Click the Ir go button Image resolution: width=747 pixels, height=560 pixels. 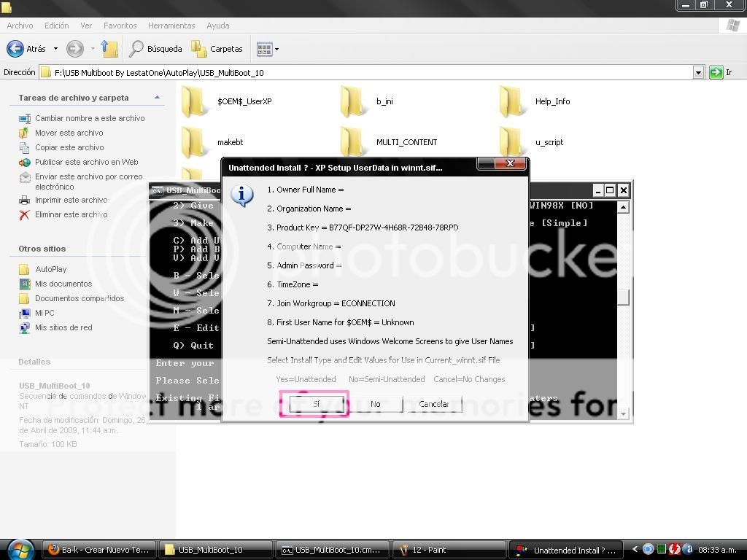click(721, 72)
